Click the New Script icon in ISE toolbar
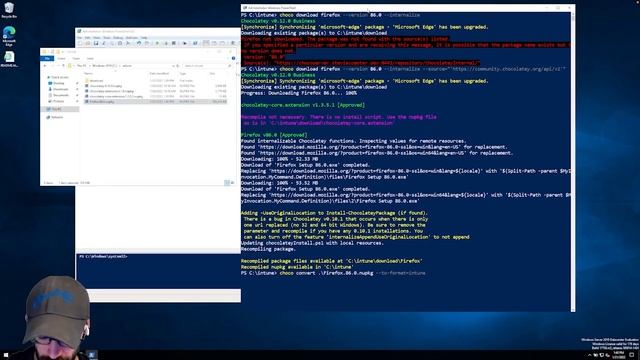 pos(80,43)
